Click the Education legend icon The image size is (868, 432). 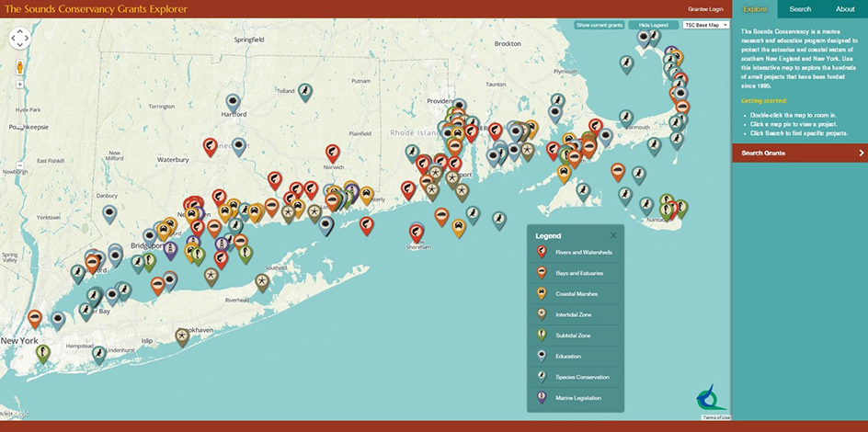542,357
